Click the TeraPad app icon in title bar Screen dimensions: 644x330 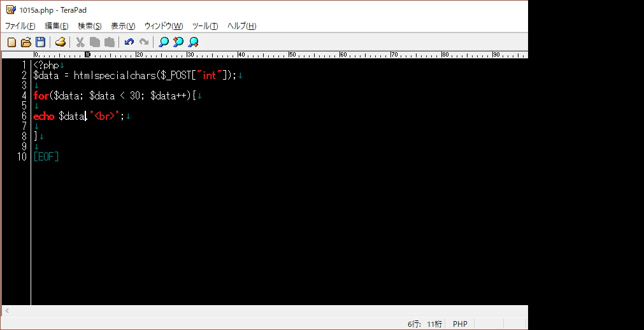[11, 10]
